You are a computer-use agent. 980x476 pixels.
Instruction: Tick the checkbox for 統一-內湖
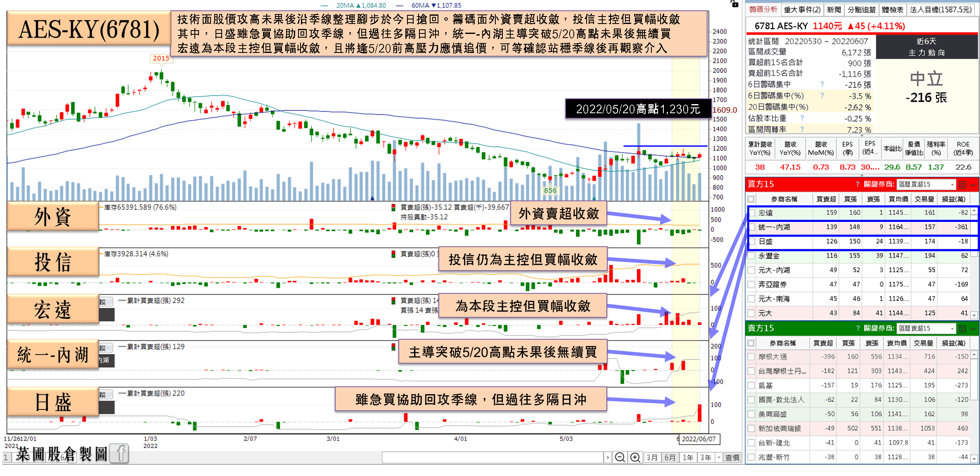[751, 227]
